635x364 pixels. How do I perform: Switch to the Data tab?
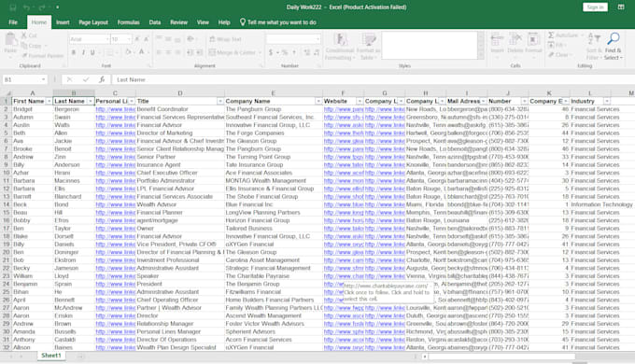[155, 22]
